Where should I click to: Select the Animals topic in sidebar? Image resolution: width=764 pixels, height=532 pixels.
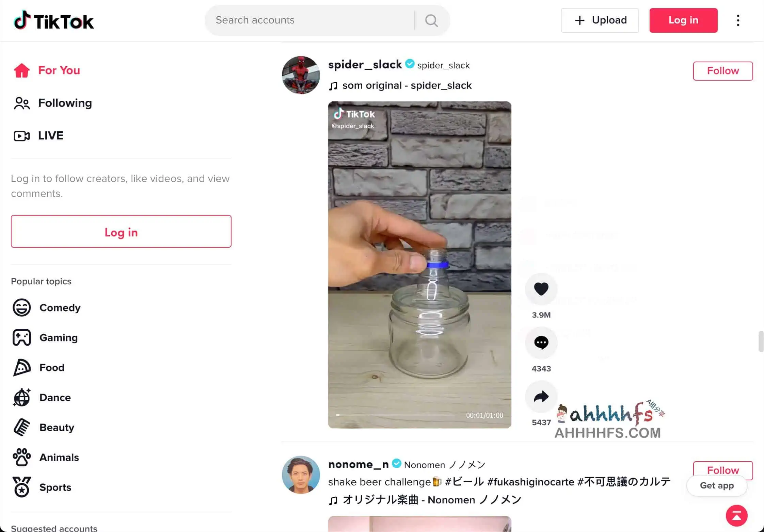click(59, 457)
